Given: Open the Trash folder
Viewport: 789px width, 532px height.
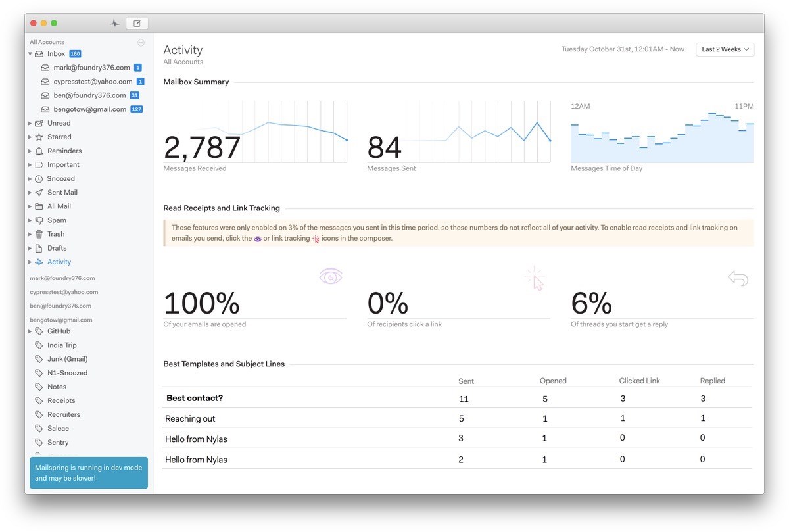Looking at the screenshot, I should [56, 234].
